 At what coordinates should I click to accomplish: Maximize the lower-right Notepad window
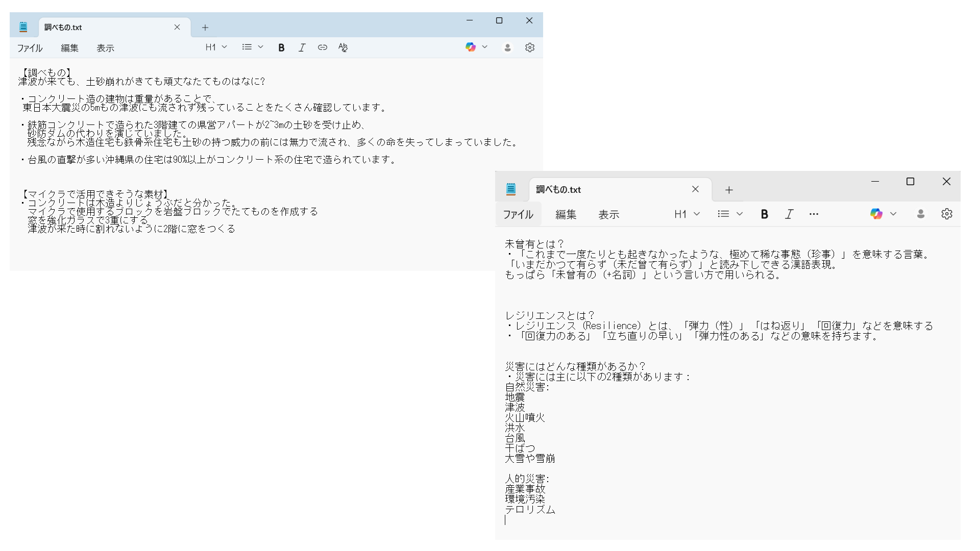[x=910, y=182]
